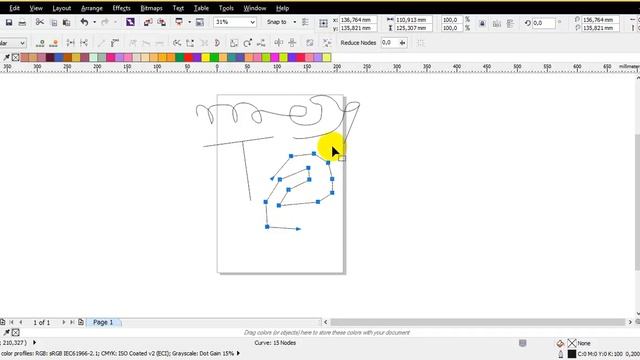This screenshot has width=640, height=360.
Task: Open the Edit menu
Action: click(14, 8)
